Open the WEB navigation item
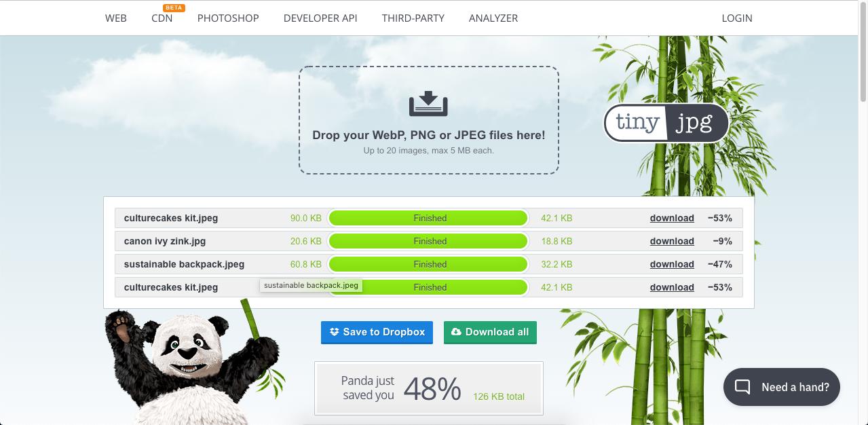The image size is (868, 425). [x=116, y=18]
